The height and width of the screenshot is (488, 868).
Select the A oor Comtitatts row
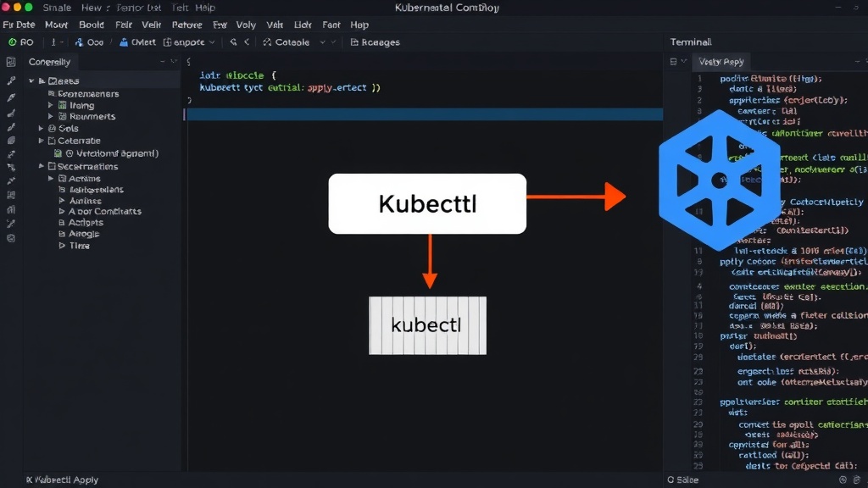click(100, 211)
